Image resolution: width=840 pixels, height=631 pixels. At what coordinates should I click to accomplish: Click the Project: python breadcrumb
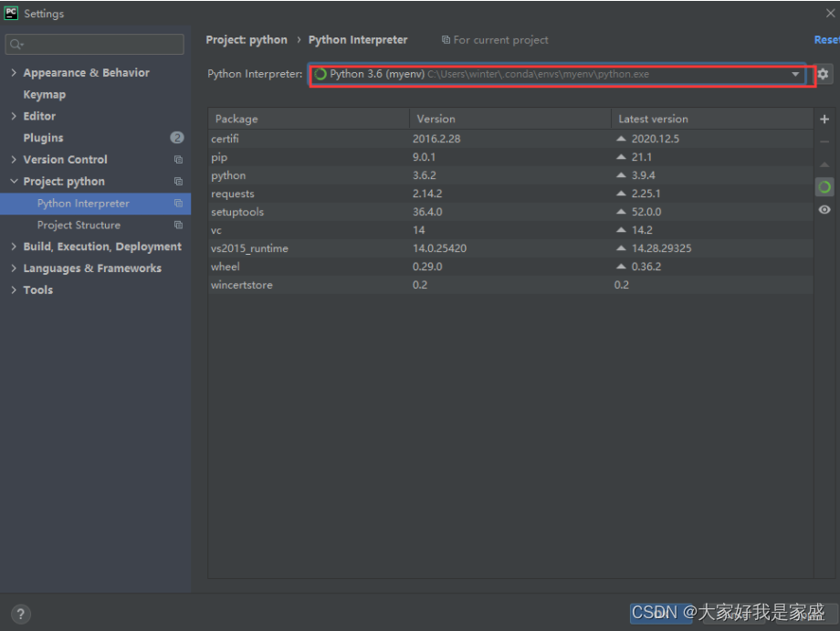[247, 39]
